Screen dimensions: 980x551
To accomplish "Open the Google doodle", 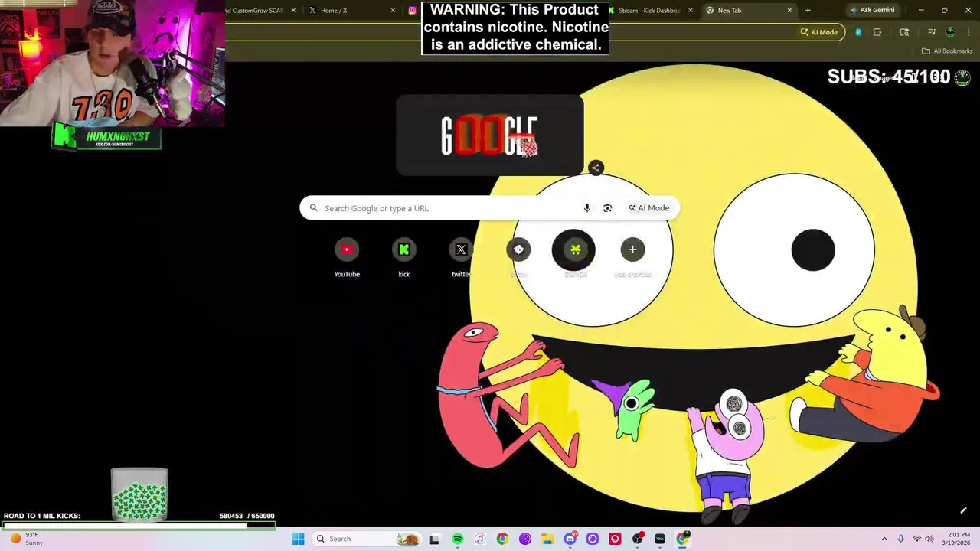I will (490, 136).
